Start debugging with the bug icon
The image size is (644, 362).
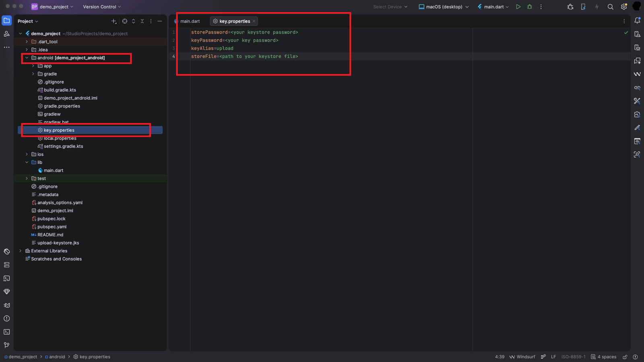pos(530,7)
